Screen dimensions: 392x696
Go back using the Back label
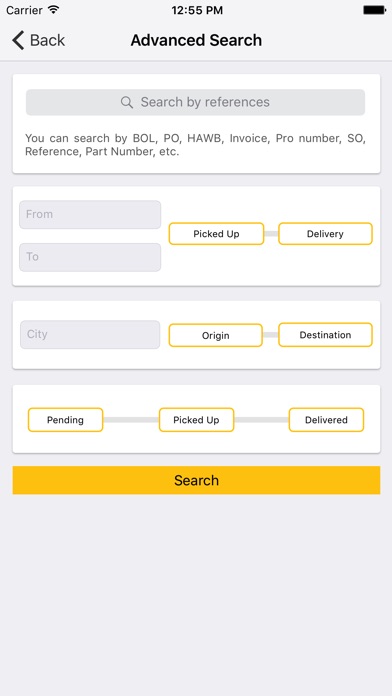(x=48, y=40)
